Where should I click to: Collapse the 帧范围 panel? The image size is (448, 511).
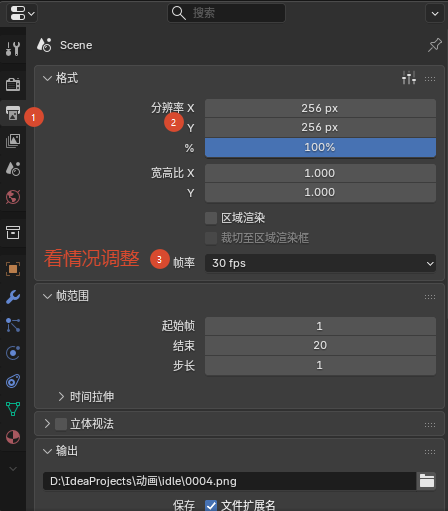click(x=48, y=296)
